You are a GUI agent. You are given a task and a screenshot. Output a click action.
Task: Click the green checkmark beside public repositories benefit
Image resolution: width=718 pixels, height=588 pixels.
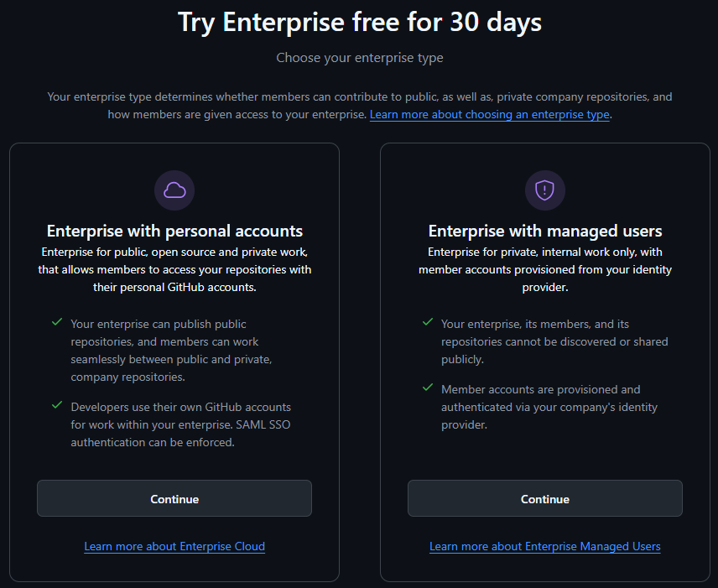(x=57, y=322)
